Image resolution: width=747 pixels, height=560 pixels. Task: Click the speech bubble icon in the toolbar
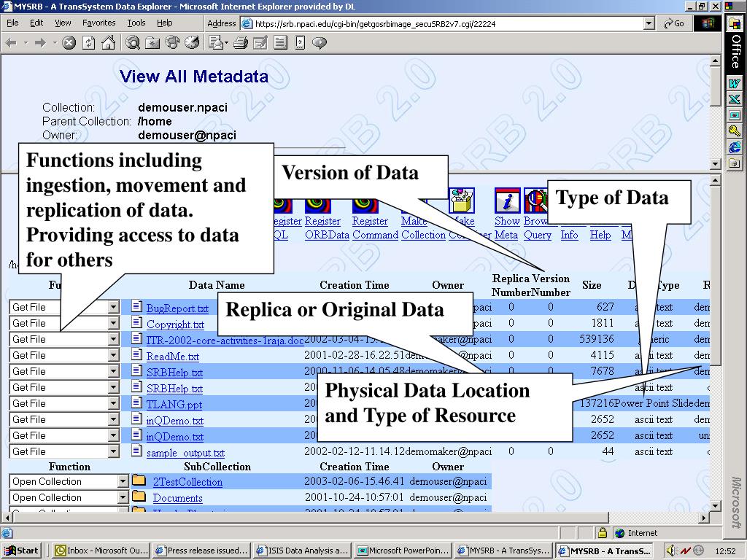click(x=320, y=43)
